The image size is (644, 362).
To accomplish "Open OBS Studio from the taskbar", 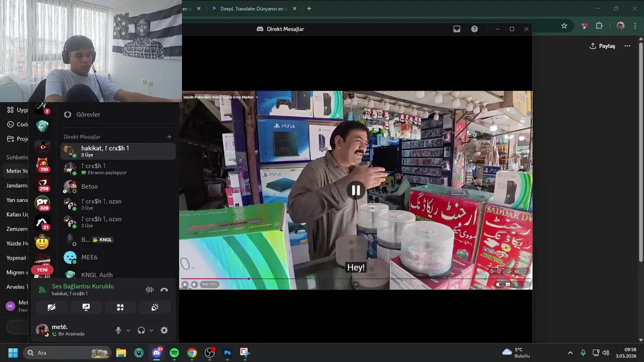I will [x=210, y=352].
